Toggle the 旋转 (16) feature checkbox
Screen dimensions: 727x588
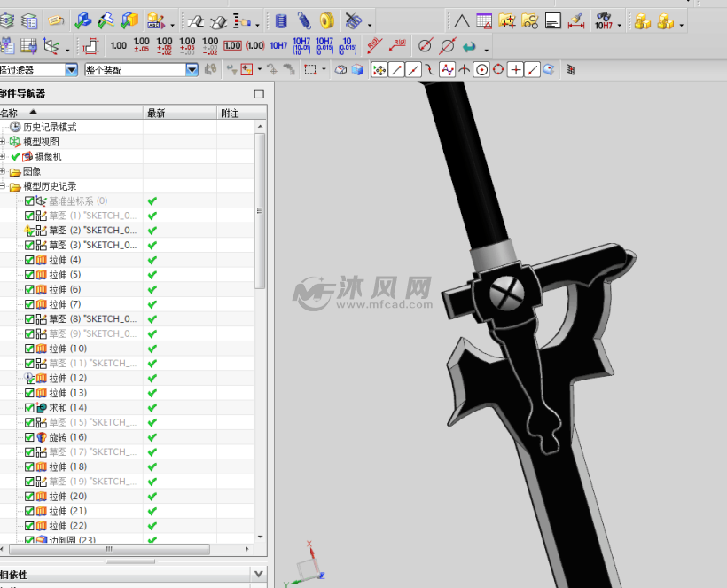(x=29, y=437)
